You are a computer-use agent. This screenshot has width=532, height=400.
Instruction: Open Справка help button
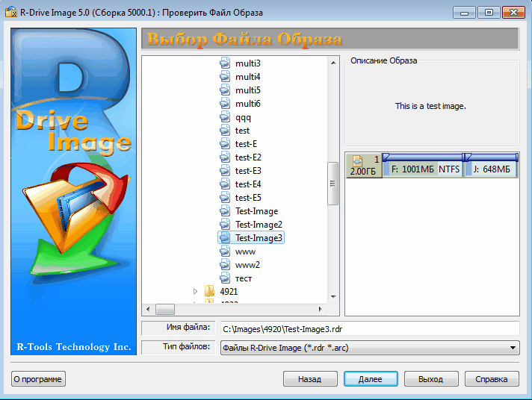point(492,378)
